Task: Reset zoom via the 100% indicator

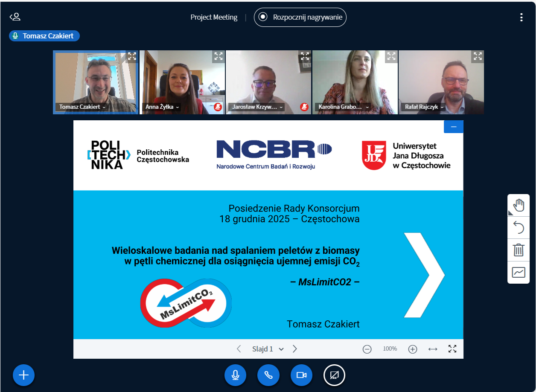Action: click(x=390, y=349)
